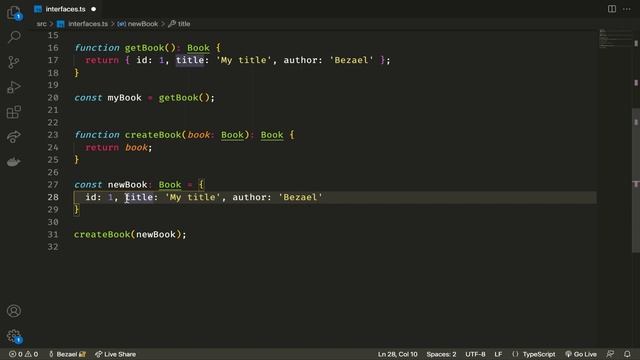Open the Explorer view in activity bar

point(14,12)
